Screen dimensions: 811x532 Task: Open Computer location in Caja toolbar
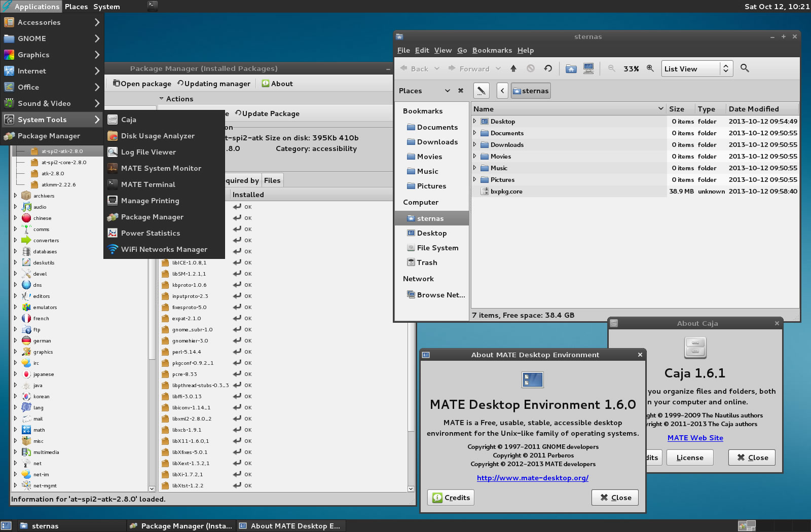(x=588, y=68)
